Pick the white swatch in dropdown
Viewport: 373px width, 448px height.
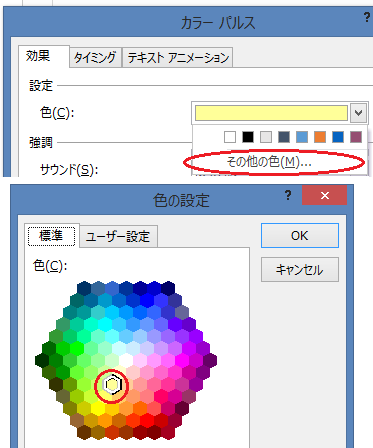click(230, 137)
